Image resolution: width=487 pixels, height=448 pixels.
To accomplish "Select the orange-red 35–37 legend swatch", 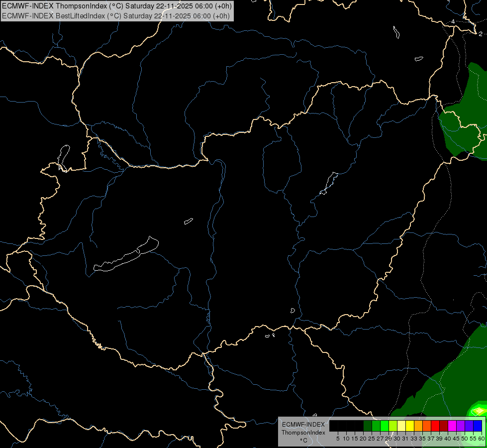I will tap(427, 426).
